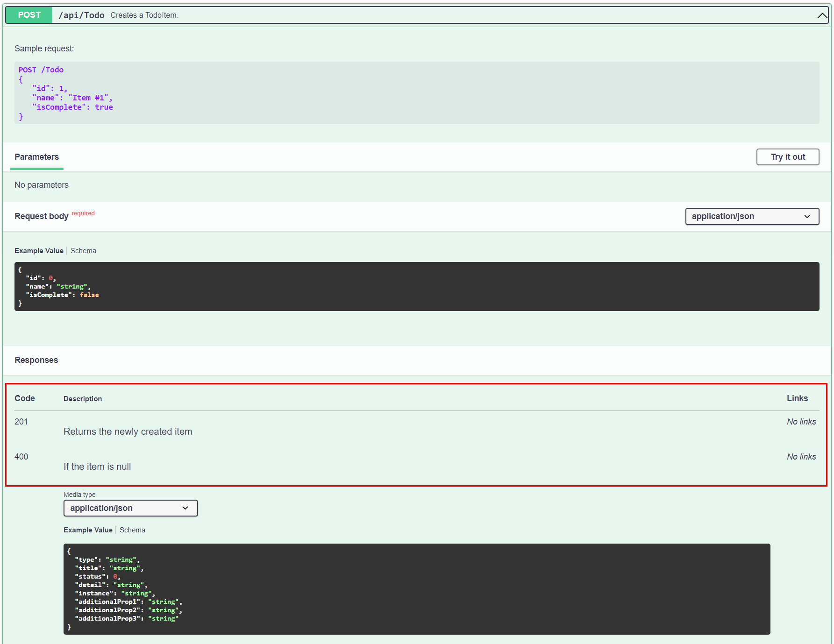The height and width of the screenshot is (644, 834).
Task: Select the Example Value tab under Request body
Action: pos(39,251)
